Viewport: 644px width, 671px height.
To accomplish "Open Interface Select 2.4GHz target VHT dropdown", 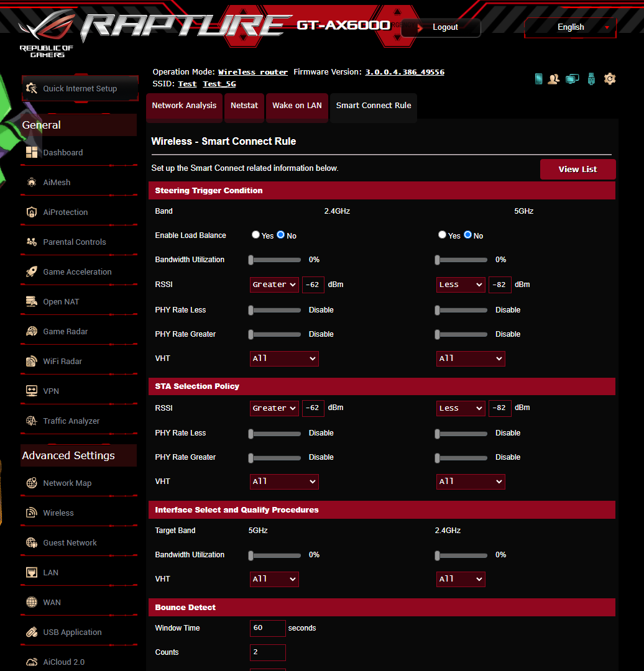I will [x=461, y=579].
